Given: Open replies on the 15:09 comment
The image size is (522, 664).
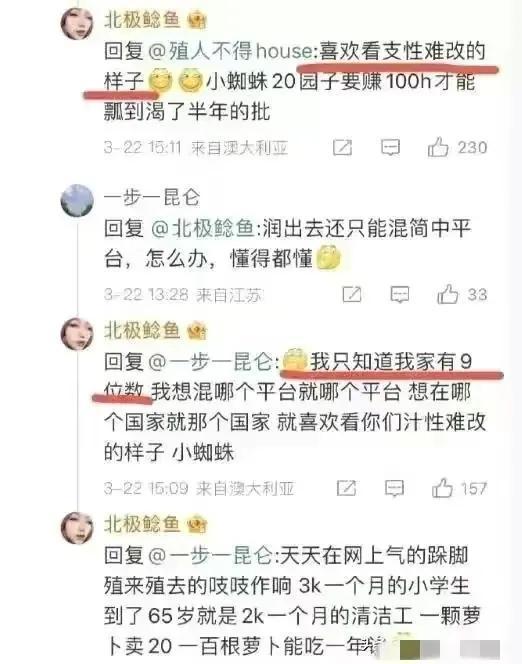Looking at the screenshot, I should click(x=394, y=489).
